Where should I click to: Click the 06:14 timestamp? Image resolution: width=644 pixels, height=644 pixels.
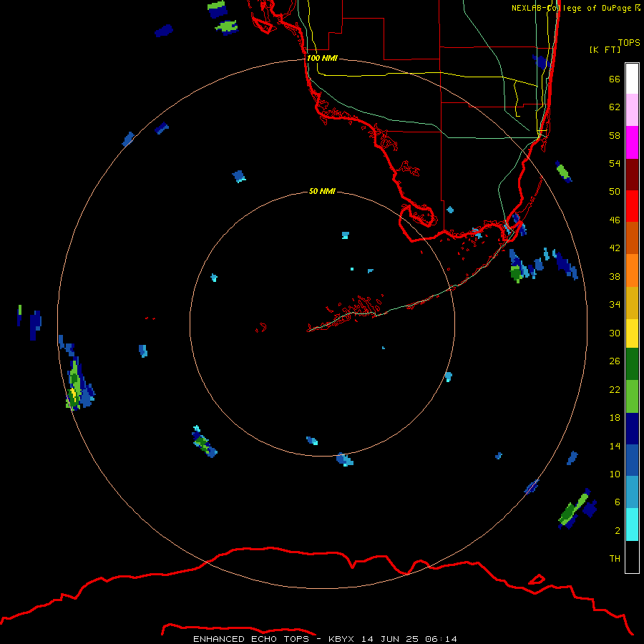(441, 639)
